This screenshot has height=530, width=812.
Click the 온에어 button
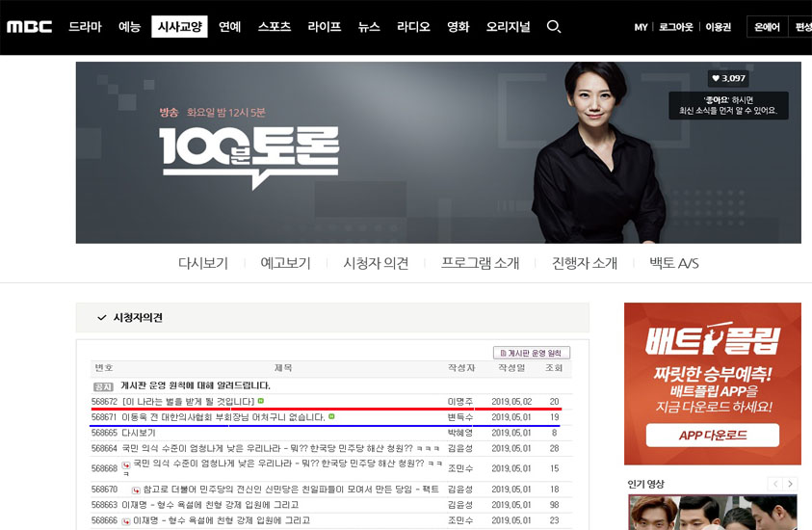point(767,27)
